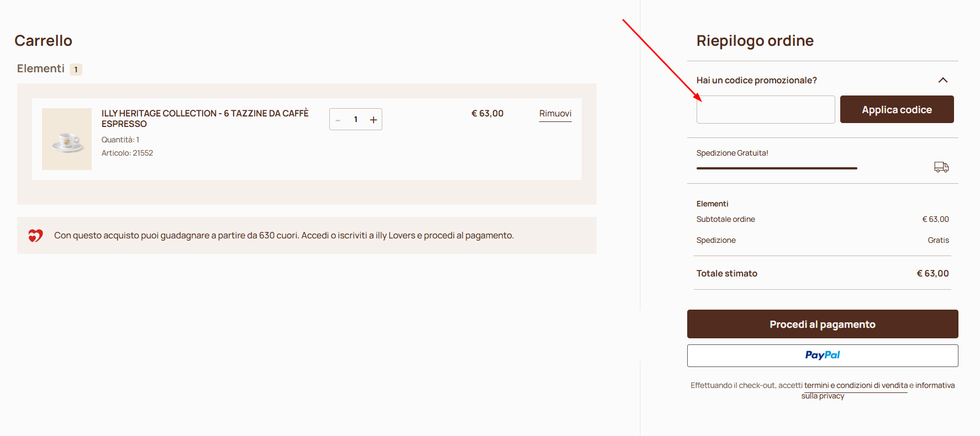
Task: Click the quantity number field
Action: click(356, 119)
